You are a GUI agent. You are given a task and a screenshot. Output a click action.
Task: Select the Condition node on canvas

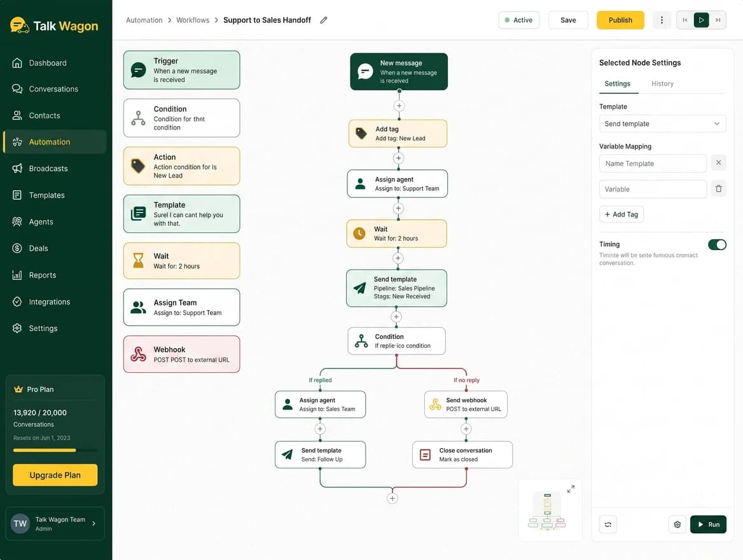396,341
